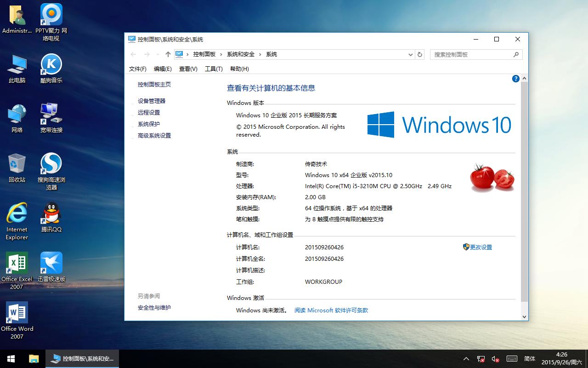Open 工具(T) menu
The height and width of the screenshot is (368, 588).
(214, 69)
